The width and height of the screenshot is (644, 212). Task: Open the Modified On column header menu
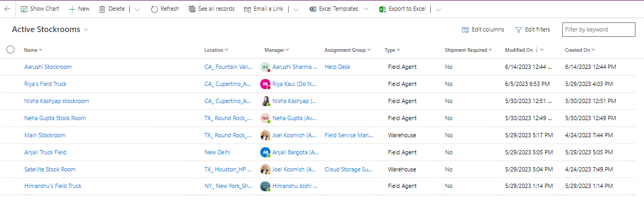pos(524,50)
